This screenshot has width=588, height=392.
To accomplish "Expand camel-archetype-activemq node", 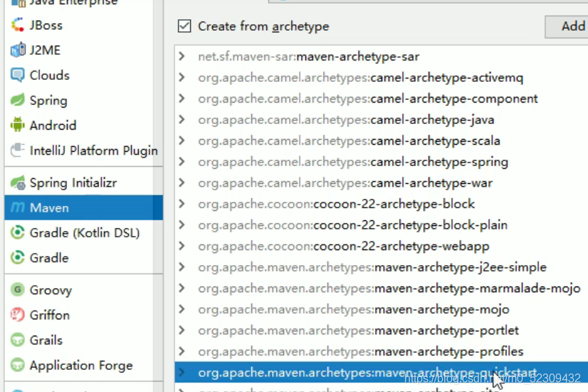I will click(x=182, y=78).
